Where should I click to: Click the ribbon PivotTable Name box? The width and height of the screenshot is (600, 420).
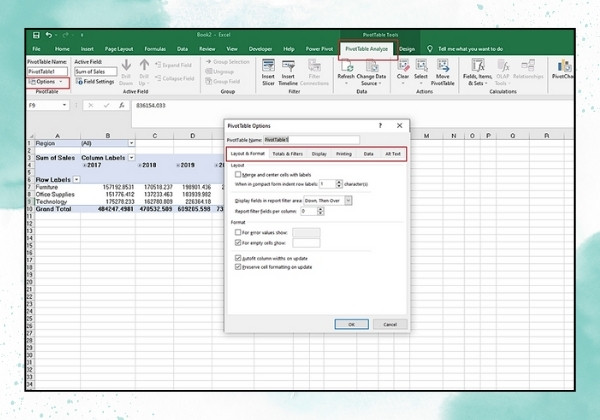47,72
